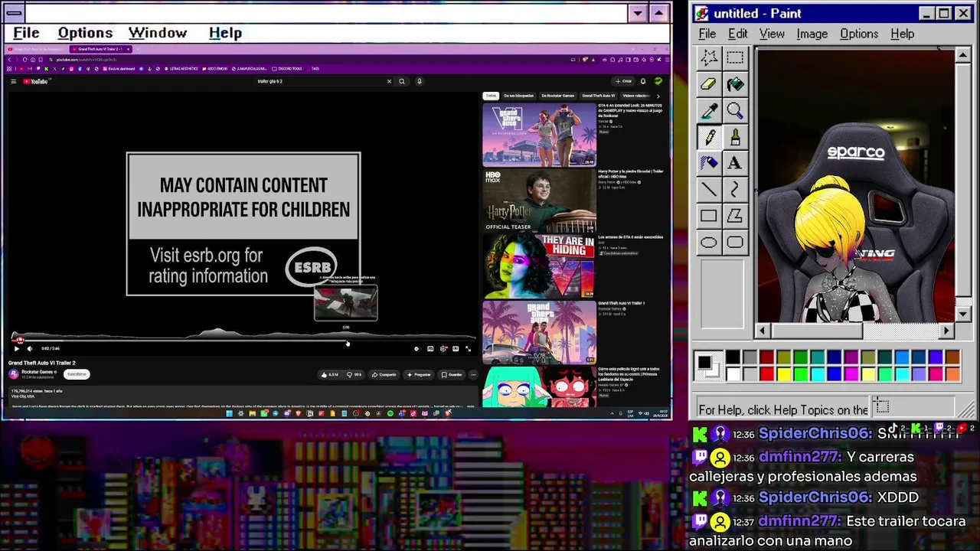Pick the Rounded Rectangle tool in Paint

[x=735, y=243]
